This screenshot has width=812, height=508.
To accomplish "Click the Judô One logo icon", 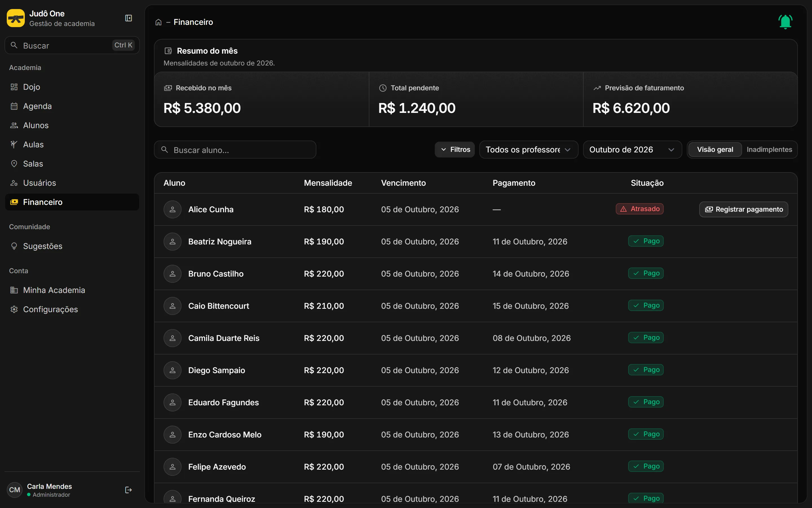I will click(x=16, y=18).
